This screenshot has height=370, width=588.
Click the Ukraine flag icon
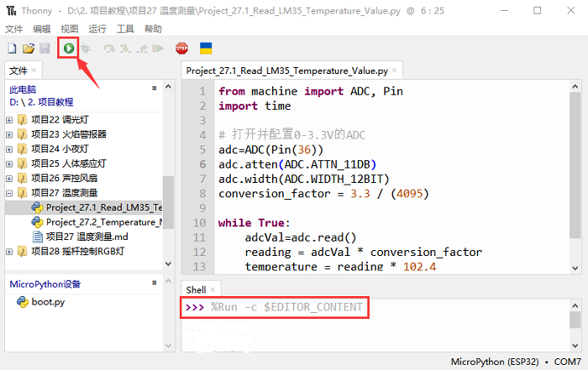tap(205, 49)
